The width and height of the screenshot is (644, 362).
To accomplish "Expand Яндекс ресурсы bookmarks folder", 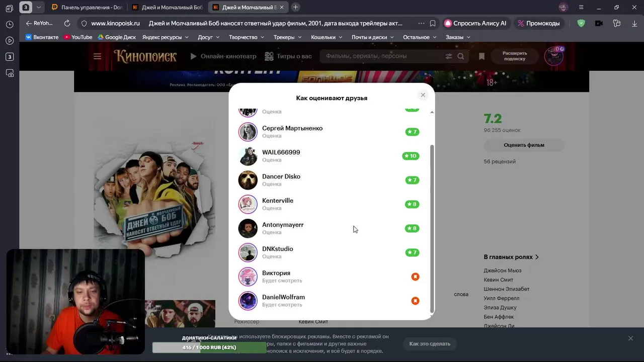I will tap(166, 37).
